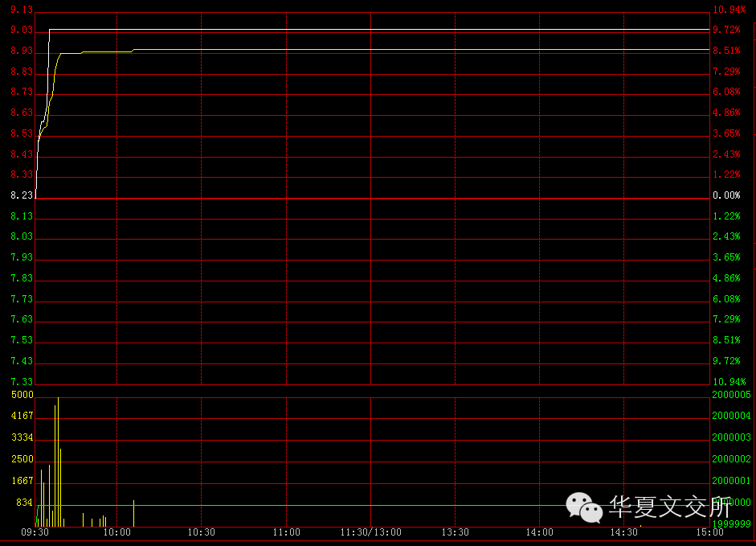Select the 7.43 price label
The width and height of the screenshot is (756, 546).
[x=22, y=360]
